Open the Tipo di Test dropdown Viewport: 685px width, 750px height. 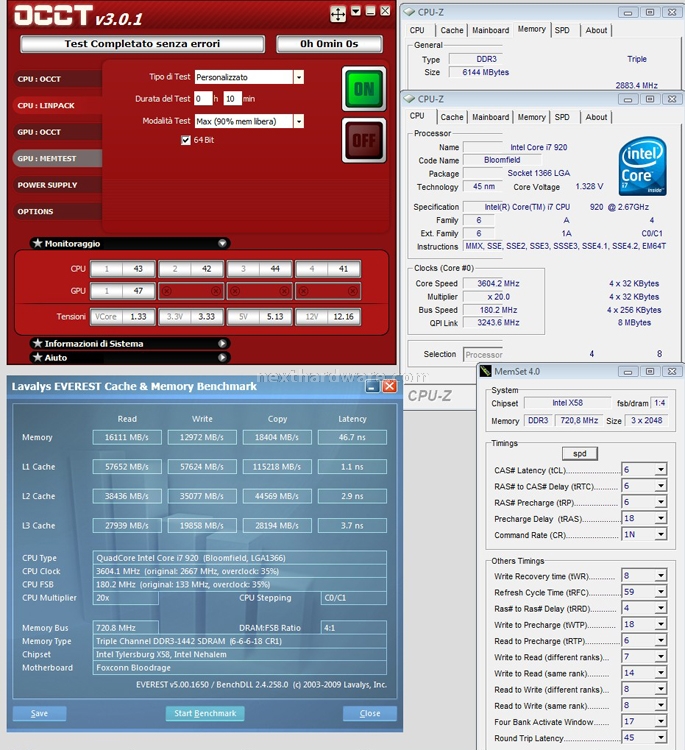click(298, 77)
